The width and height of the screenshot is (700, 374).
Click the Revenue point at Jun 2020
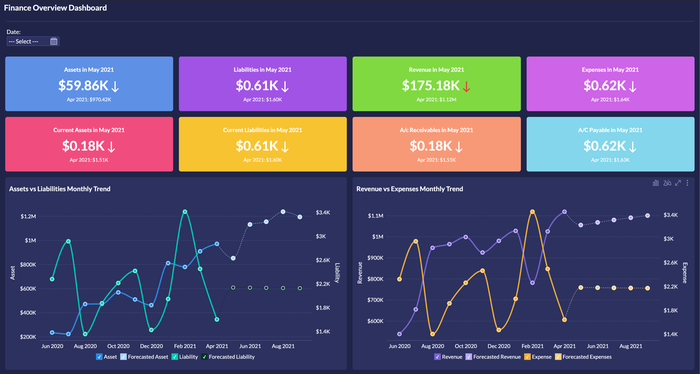pyautogui.click(x=400, y=334)
